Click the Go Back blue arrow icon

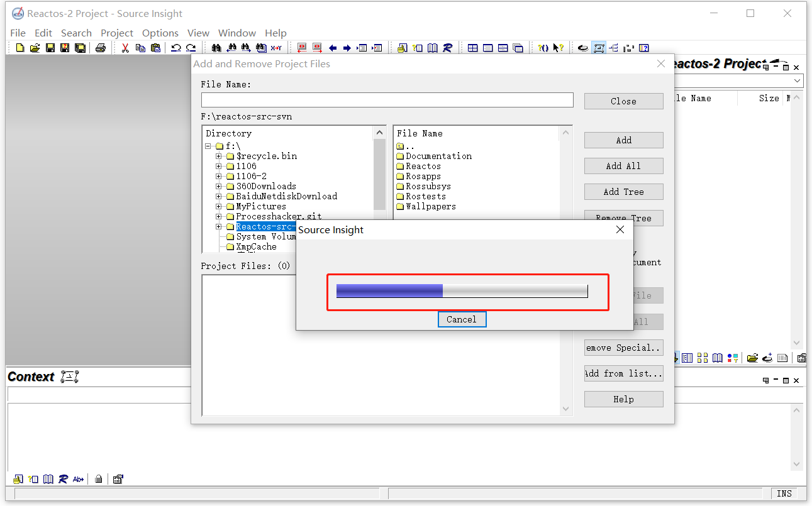[332, 48]
